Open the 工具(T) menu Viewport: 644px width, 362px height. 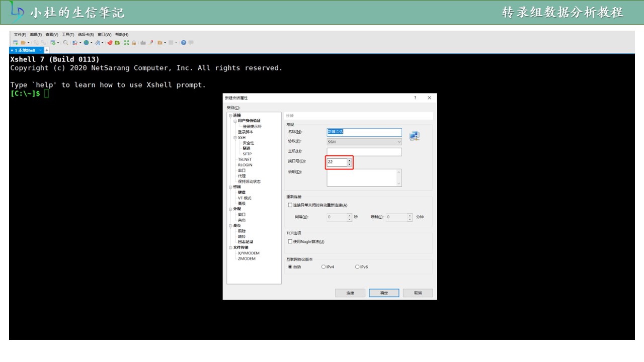[x=68, y=35]
